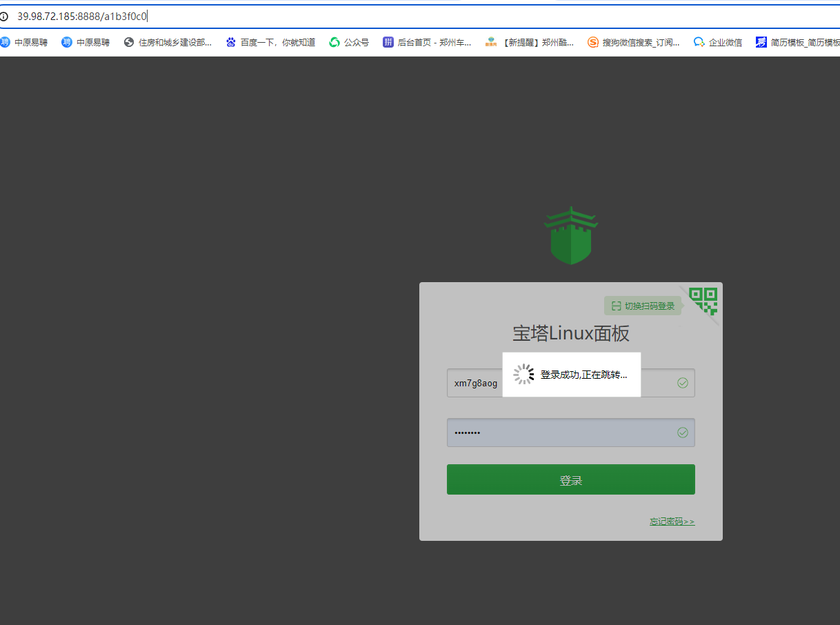Click the username field check mark icon
The height and width of the screenshot is (625, 840).
[683, 383]
